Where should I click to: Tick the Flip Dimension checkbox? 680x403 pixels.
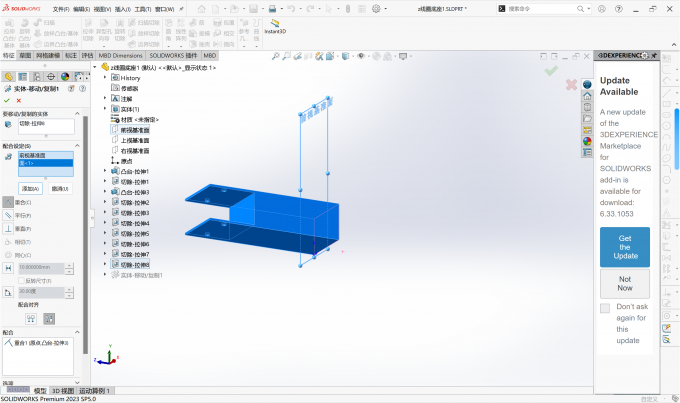point(21,281)
